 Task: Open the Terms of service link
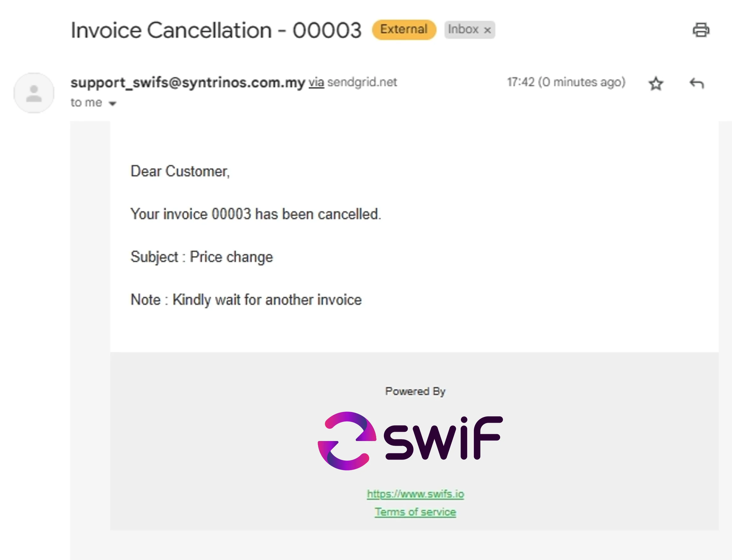coord(415,512)
